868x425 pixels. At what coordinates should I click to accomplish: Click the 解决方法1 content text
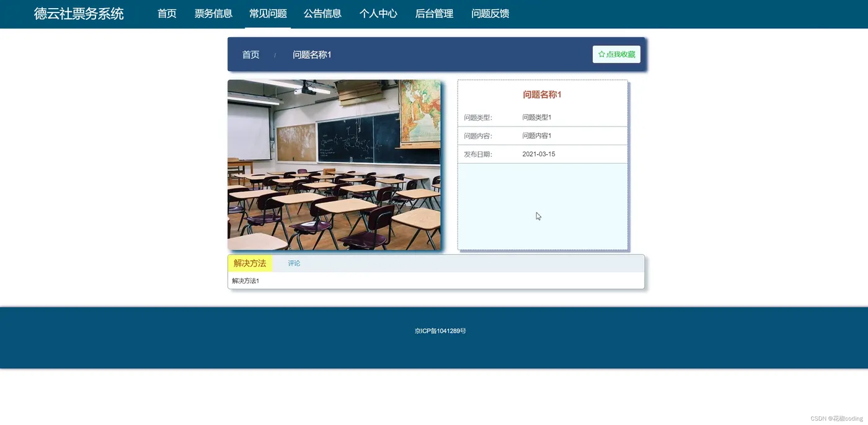tap(246, 281)
